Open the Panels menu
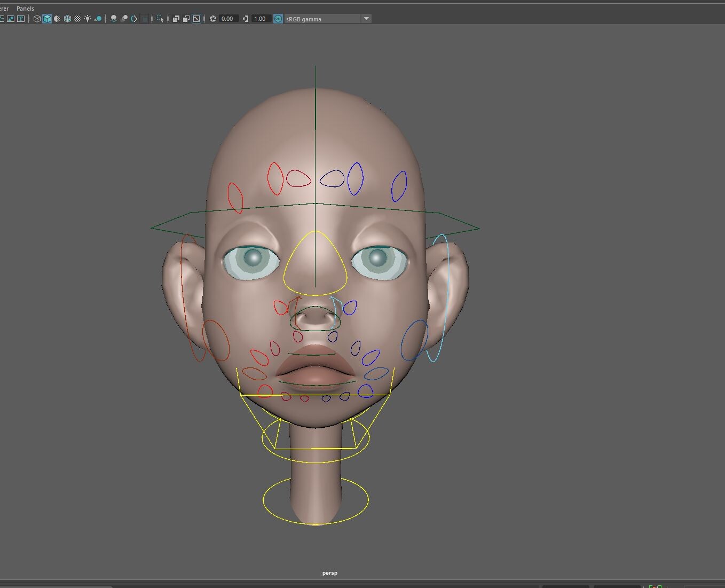The width and height of the screenshot is (725, 588). [x=25, y=9]
